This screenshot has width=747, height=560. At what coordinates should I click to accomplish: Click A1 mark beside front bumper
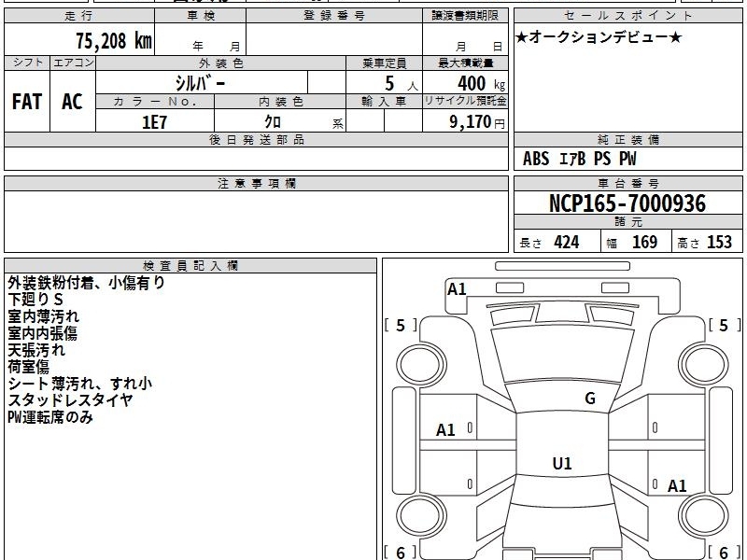point(457,289)
